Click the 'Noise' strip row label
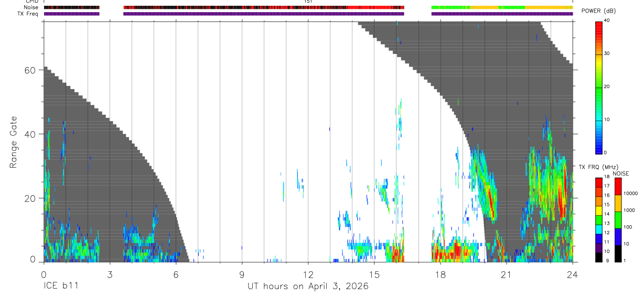 32,7
